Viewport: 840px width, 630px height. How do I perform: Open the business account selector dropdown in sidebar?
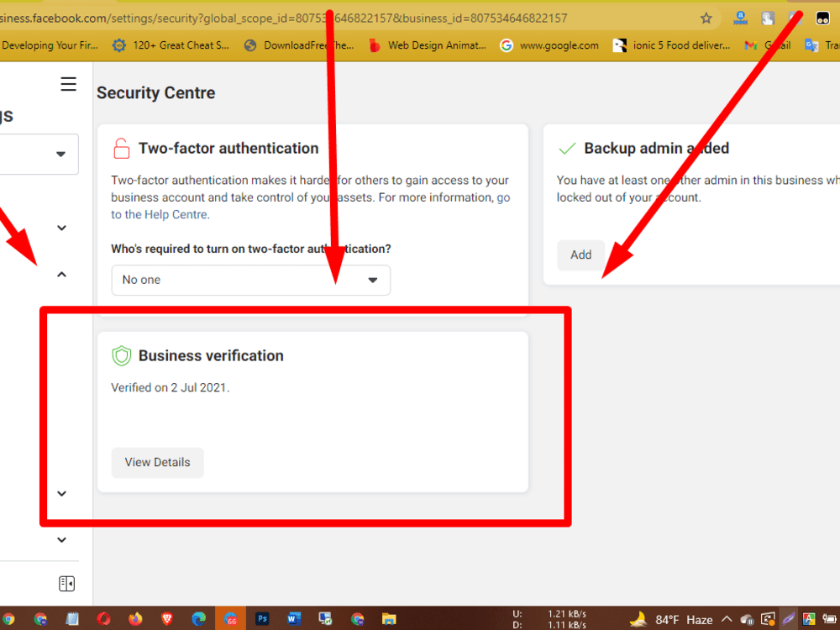click(x=39, y=155)
